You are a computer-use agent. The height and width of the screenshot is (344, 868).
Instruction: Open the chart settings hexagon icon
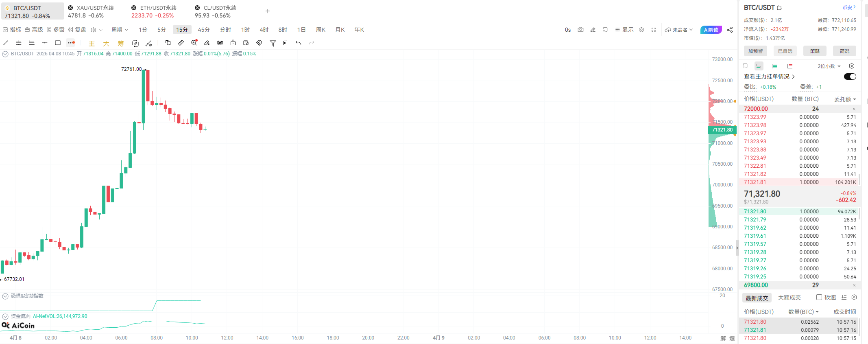tap(641, 30)
